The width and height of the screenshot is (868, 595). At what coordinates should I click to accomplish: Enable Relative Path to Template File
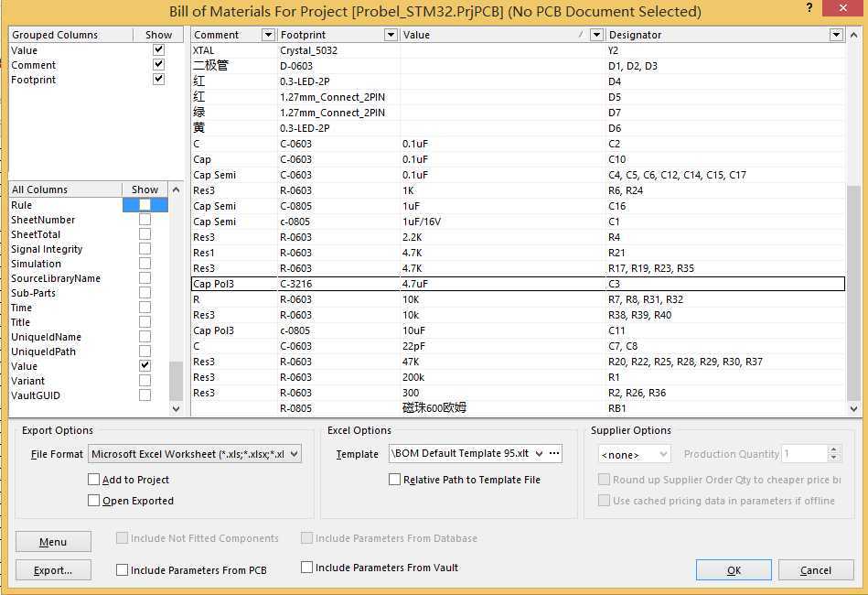(395, 480)
